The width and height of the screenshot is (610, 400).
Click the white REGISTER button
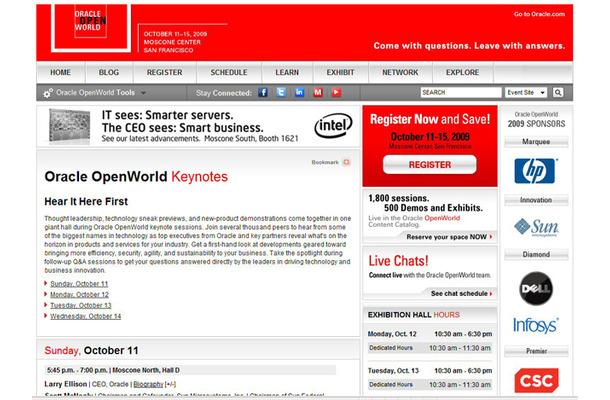point(429,165)
